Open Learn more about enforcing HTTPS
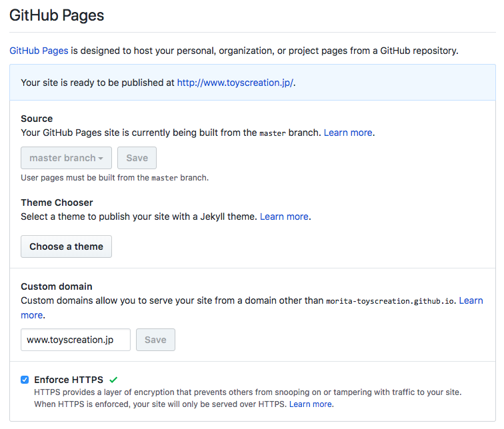Screen dimensions: 504x429 (311, 404)
